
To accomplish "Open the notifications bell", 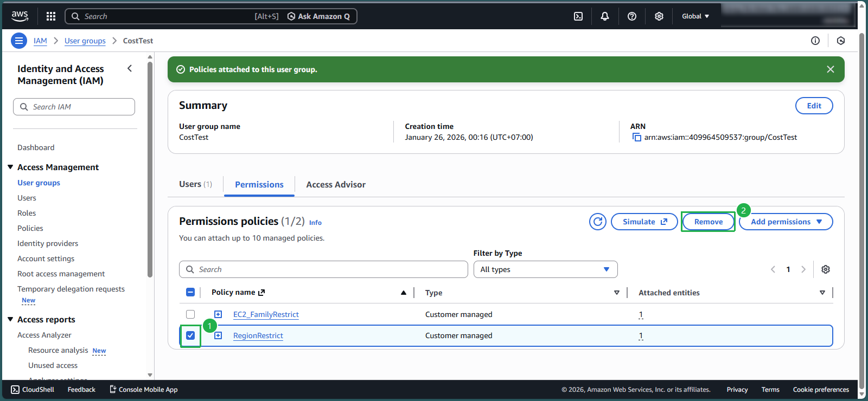I will point(605,16).
